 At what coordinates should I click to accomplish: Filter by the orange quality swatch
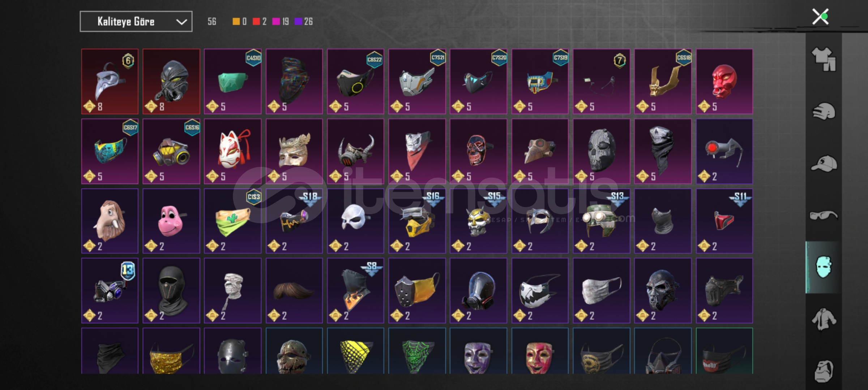(x=236, y=22)
